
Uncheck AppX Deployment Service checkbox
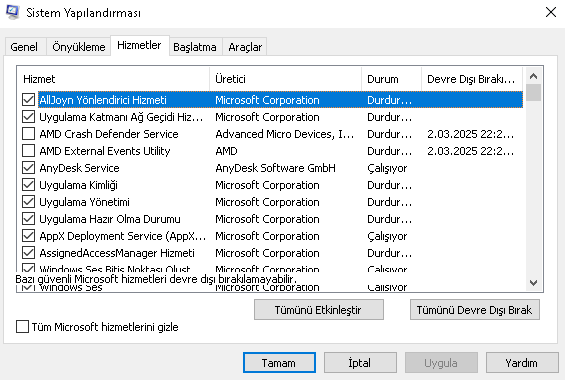[x=28, y=236]
